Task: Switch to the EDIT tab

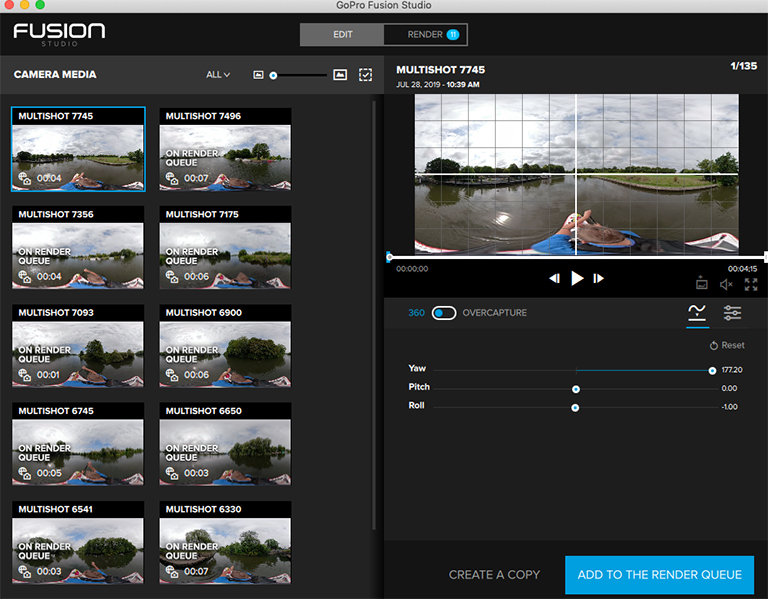Action: tap(342, 35)
